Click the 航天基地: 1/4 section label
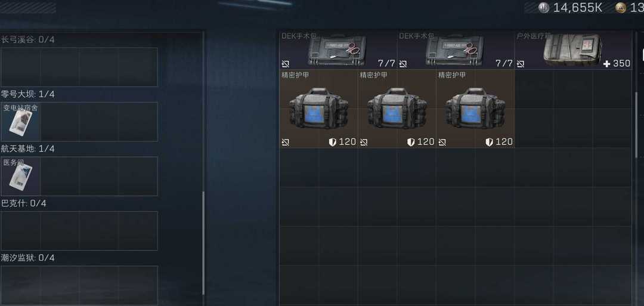The height and width of the screenshot is (306, 644). [28, 149]
